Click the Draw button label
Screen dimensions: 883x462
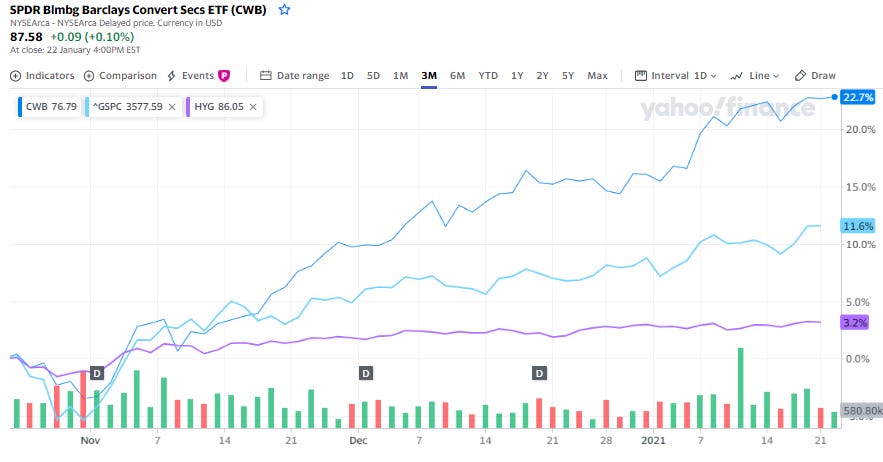pyautogui.click(x=823, y=75)
